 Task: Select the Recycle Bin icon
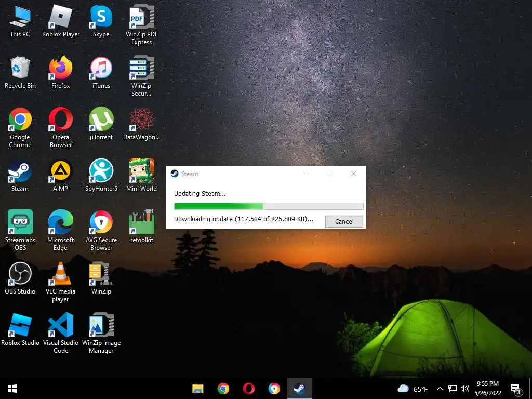pyautogui.click(x=20, y=73)
